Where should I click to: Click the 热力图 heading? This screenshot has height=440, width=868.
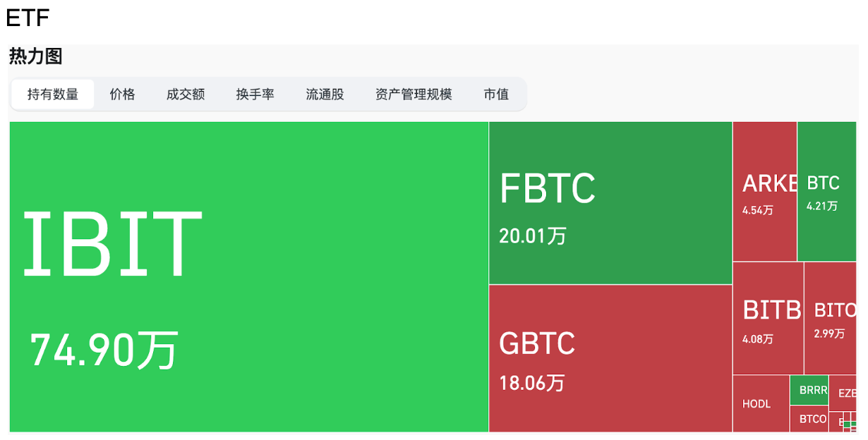click(36, 57)
